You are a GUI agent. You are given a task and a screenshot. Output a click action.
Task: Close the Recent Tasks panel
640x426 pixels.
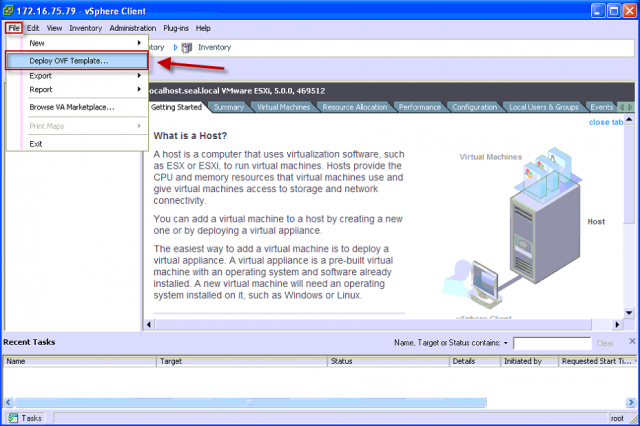(x=632, y=341)
